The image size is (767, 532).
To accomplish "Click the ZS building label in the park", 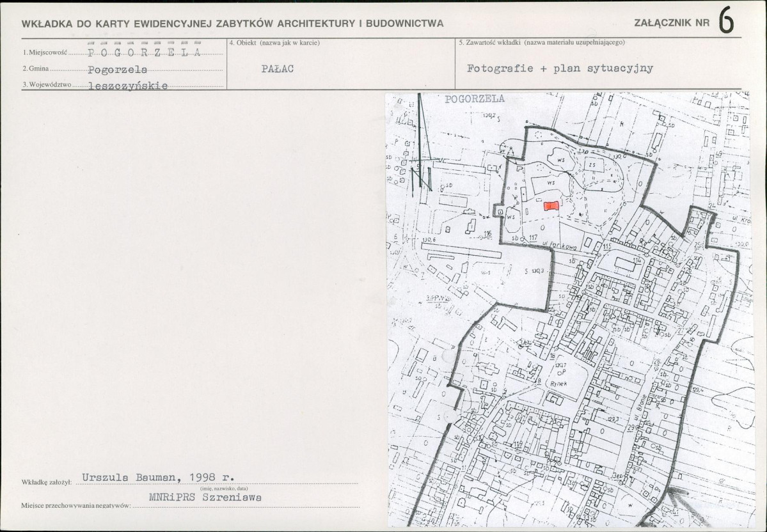I will (592, 166).
